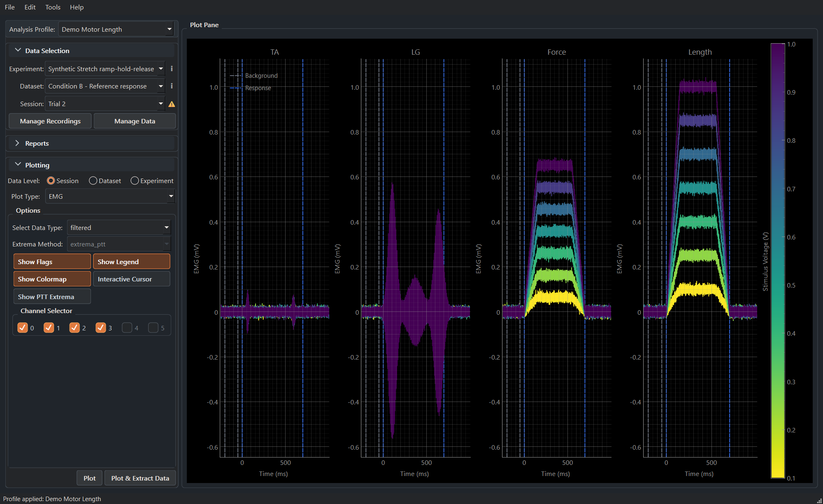The width and height of the screenshot is (823, 504).
Task: Open the File menu
Action: pos(10,7)
